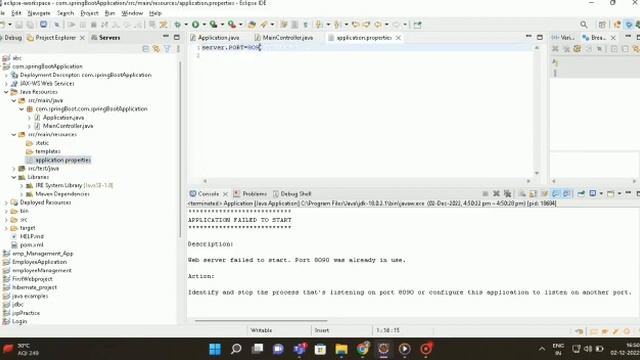The image size is (640, 360).
Task: Click the External Tools run icon
Action: pyautogui.click(x=231, y=24)
